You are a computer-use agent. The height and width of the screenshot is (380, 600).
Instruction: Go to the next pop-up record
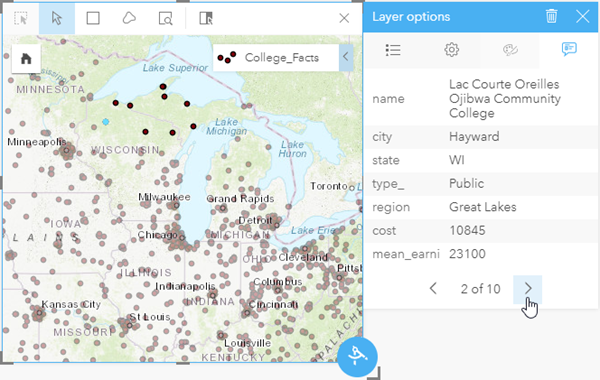[x=528, y=289]
